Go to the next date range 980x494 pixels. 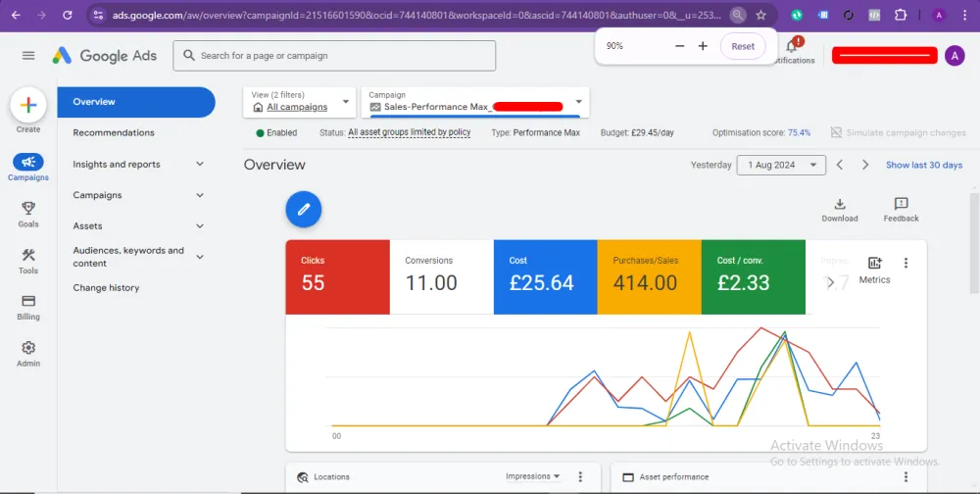[865, 165]
